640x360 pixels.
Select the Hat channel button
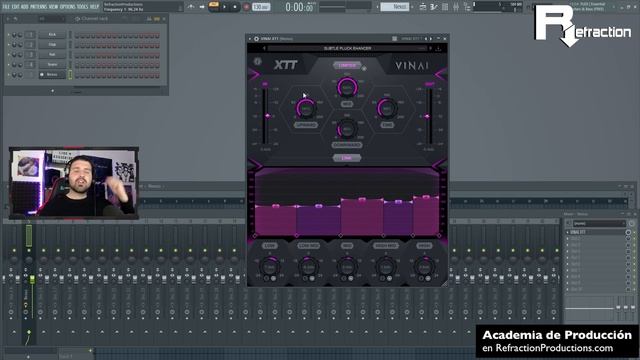point(52,54)
